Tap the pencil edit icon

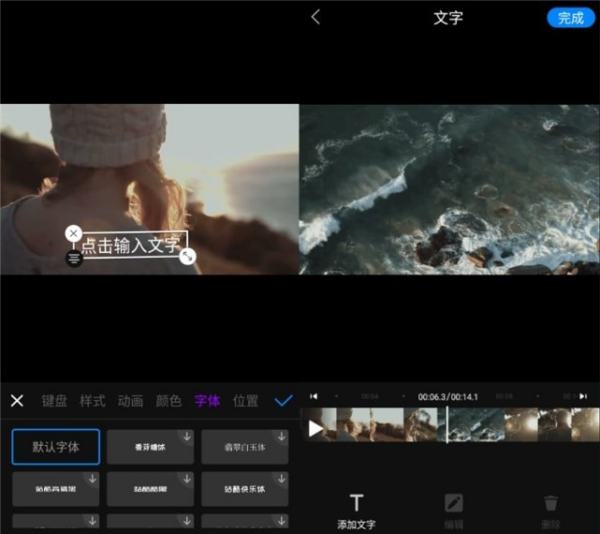(454, 503)
